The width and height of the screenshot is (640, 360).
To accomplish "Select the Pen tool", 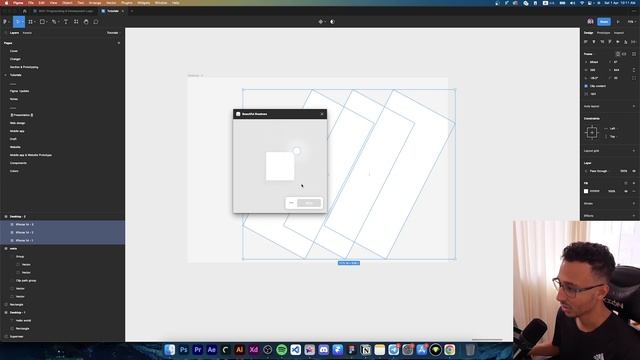I will 54,22.
